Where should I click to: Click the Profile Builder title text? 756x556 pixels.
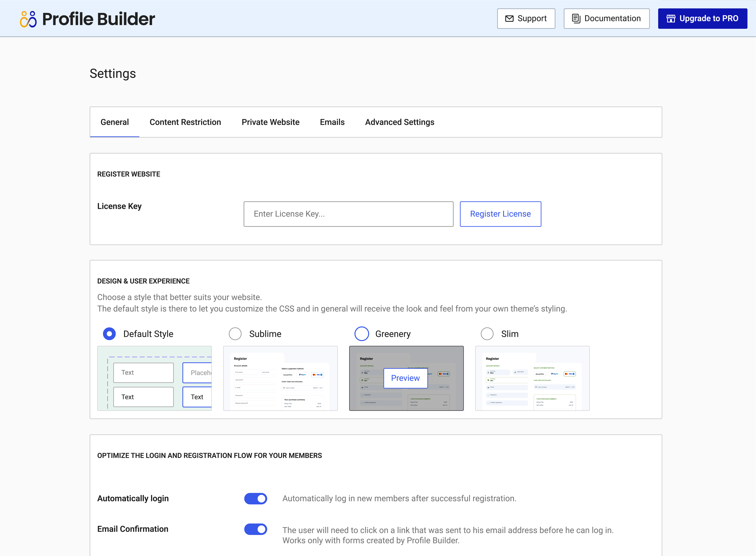click(99, 19)
